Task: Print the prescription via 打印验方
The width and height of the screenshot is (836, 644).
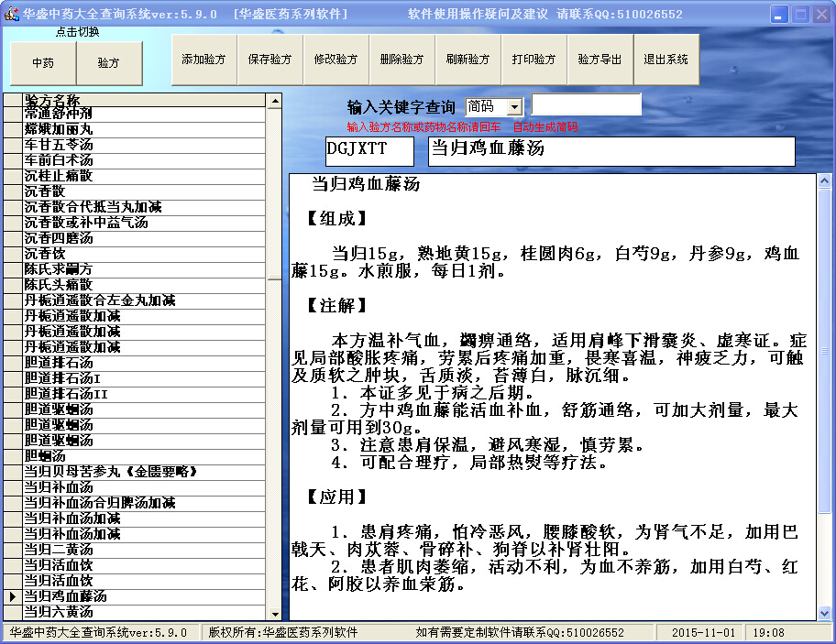Action: point(533,60)
